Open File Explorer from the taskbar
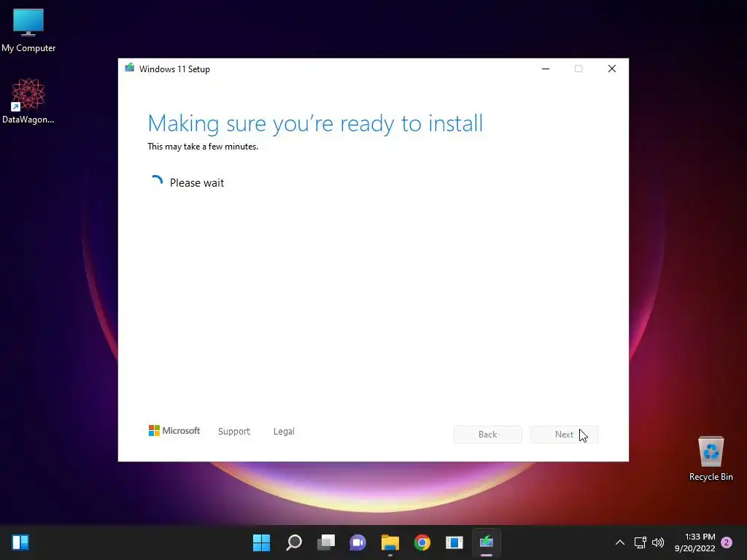Image resolution: width=747 pixels, height=560 pixels. coord(390,542)
